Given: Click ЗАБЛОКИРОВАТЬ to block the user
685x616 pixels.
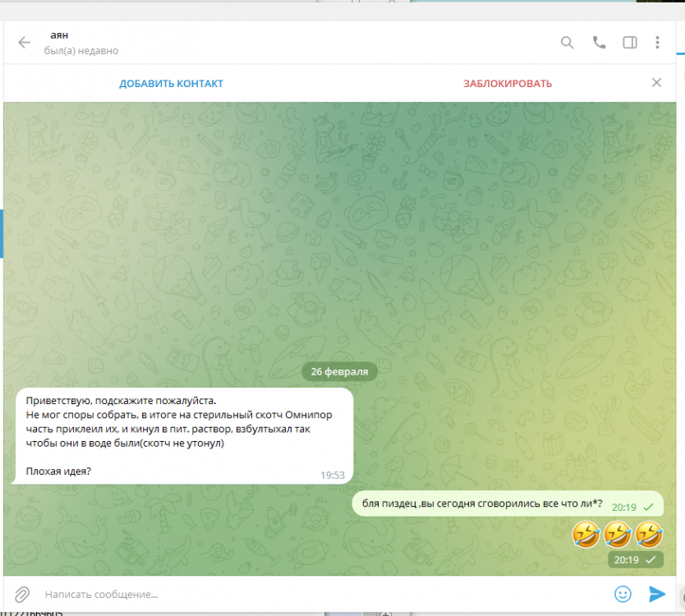Looking at the screenshot, I should click(507, 84).
